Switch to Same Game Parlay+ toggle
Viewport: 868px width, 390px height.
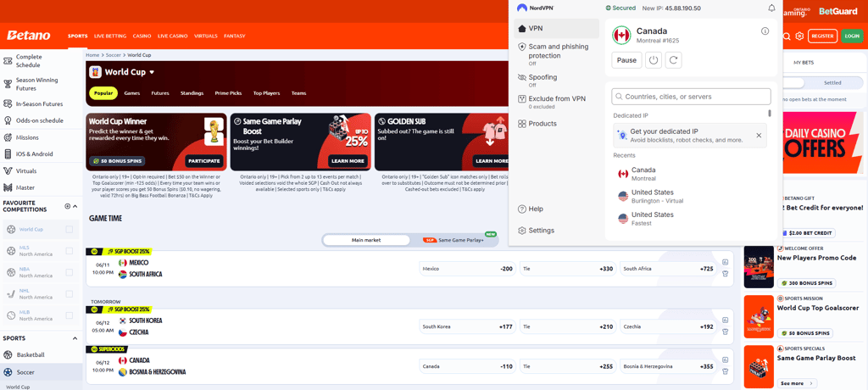point(454,241)
